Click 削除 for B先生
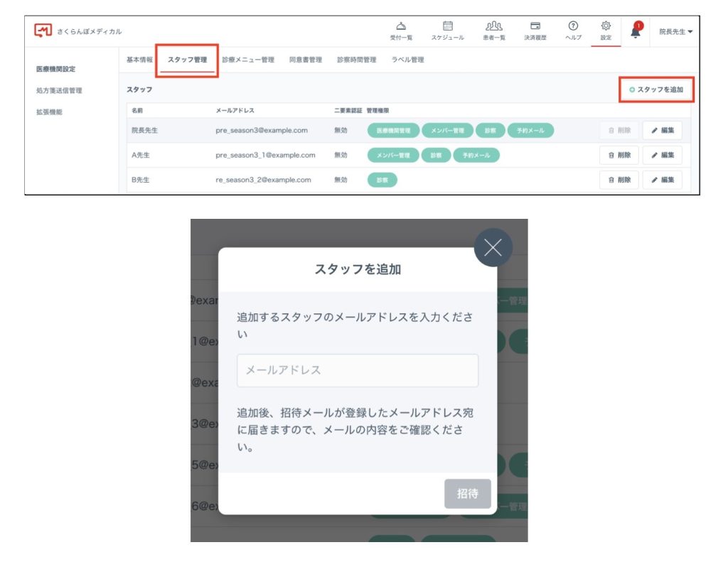 pyautogui.click(x=619, y=180)
